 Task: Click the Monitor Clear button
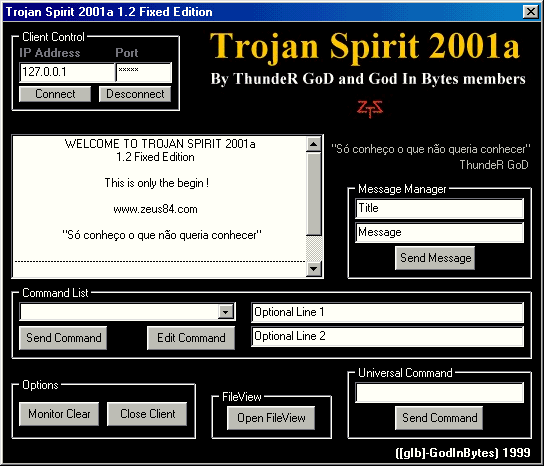59,414
